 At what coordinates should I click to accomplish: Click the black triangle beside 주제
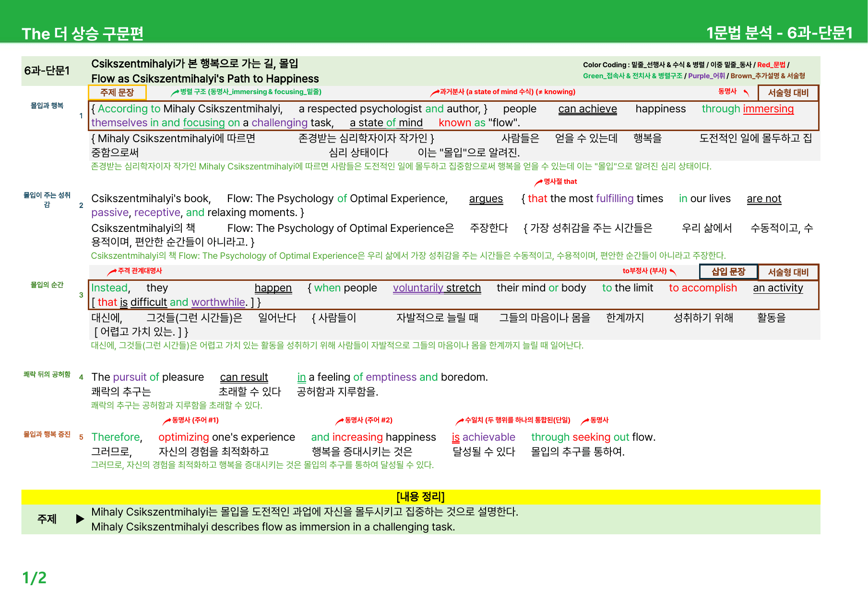coord(80,519)
